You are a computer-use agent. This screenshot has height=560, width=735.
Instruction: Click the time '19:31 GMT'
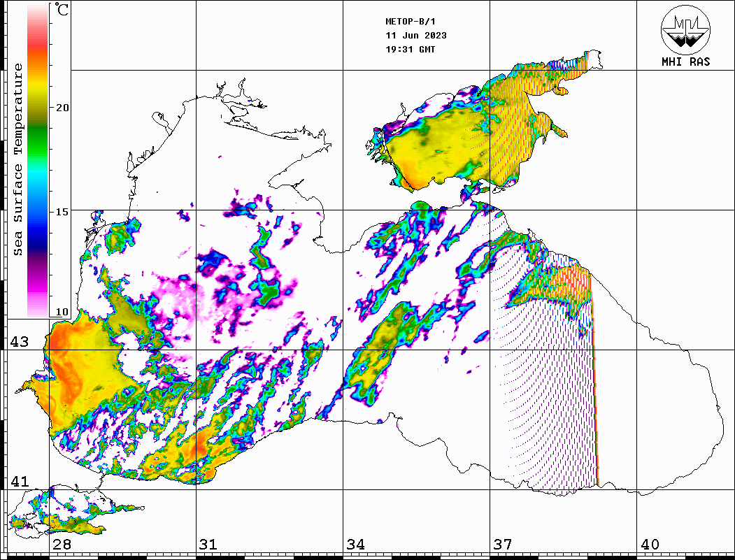[410, 49]
